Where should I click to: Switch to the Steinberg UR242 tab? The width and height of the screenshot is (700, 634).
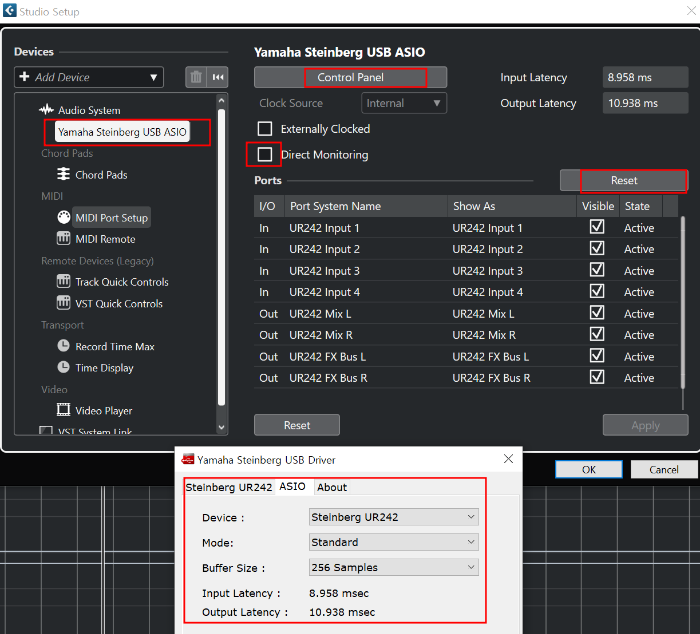click(x=229, y=487)
